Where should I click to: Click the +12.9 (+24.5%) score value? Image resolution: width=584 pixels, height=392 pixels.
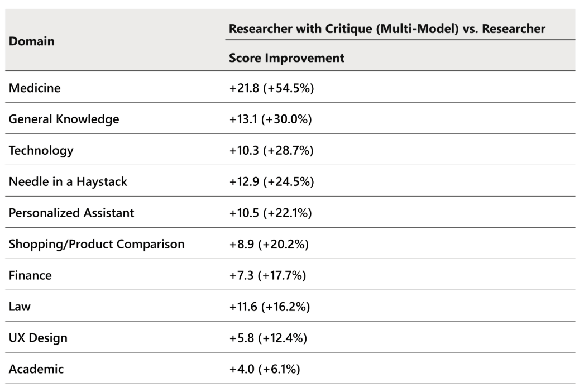271,181
